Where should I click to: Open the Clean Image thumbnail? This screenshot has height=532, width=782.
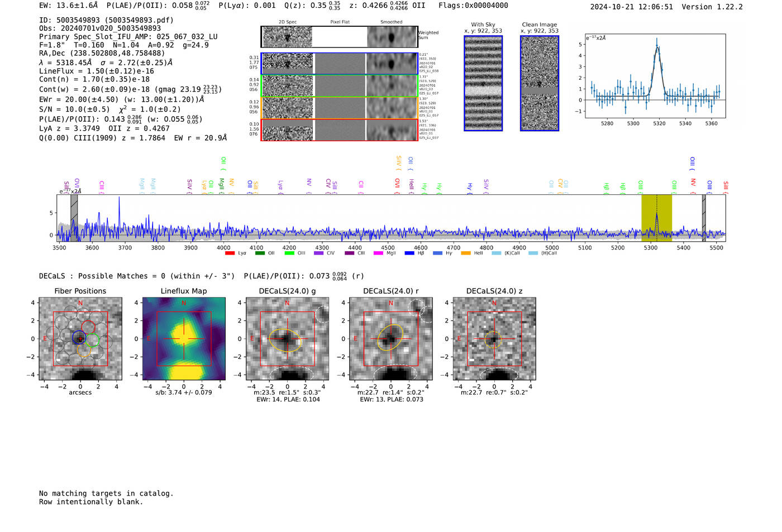540,83
